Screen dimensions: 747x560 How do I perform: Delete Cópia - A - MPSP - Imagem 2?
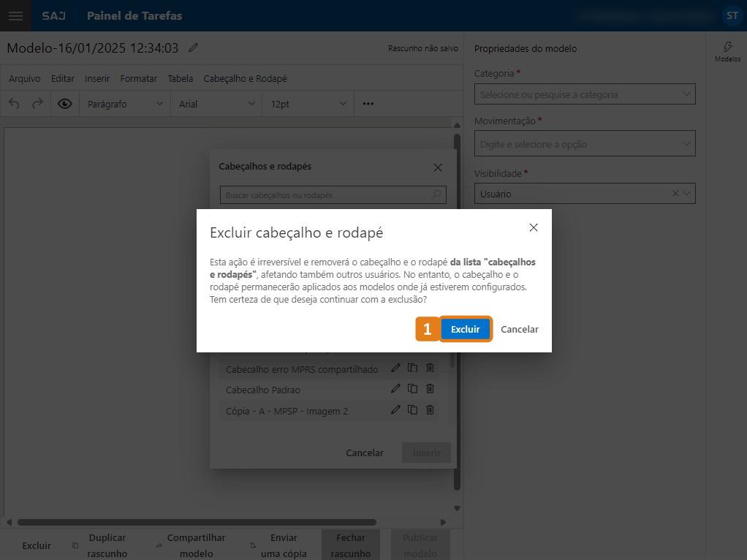pos(430,410)
